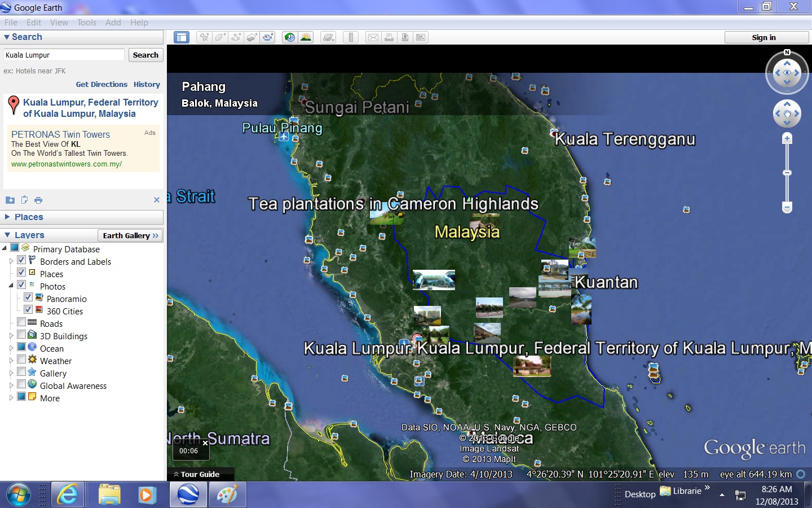Select the Ruler measurement tool

point(351,37)
